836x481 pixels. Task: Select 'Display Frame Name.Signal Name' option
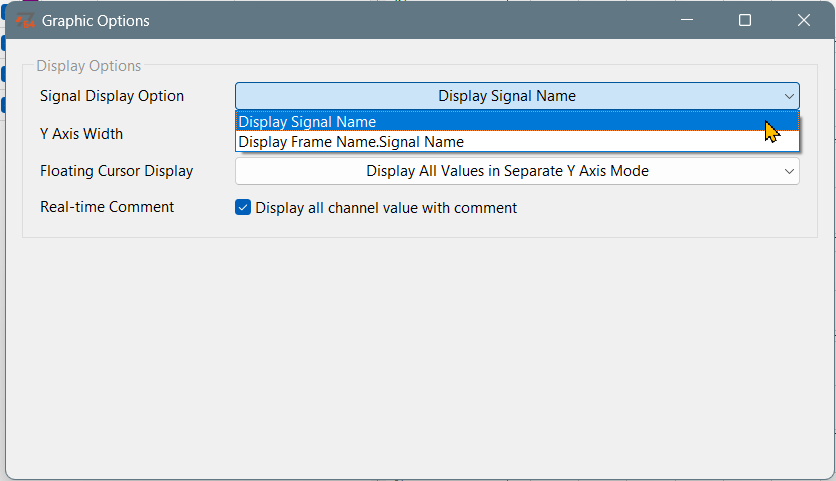click(517, 142)
